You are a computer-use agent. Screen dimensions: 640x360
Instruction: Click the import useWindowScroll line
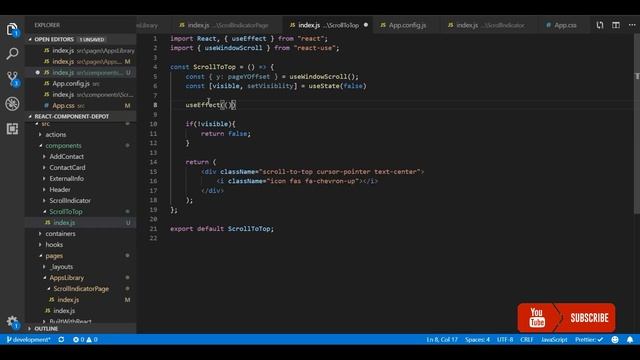pos(254,48)
